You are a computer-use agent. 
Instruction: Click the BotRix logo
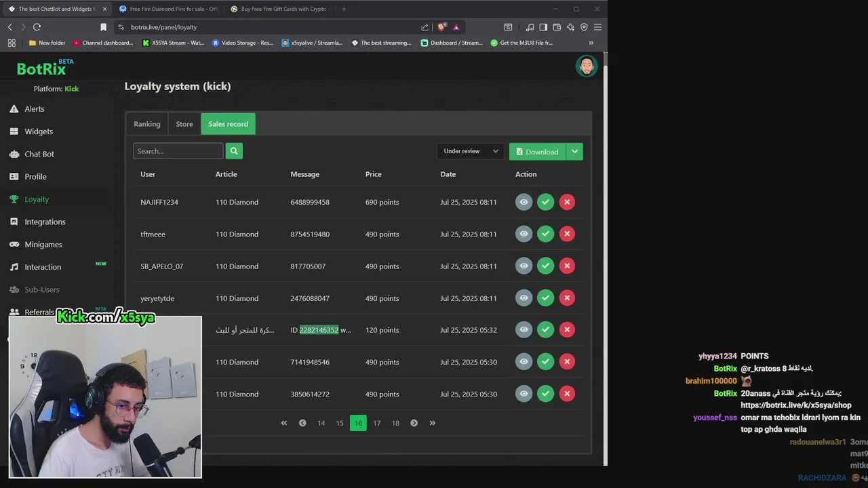point(45,67)
